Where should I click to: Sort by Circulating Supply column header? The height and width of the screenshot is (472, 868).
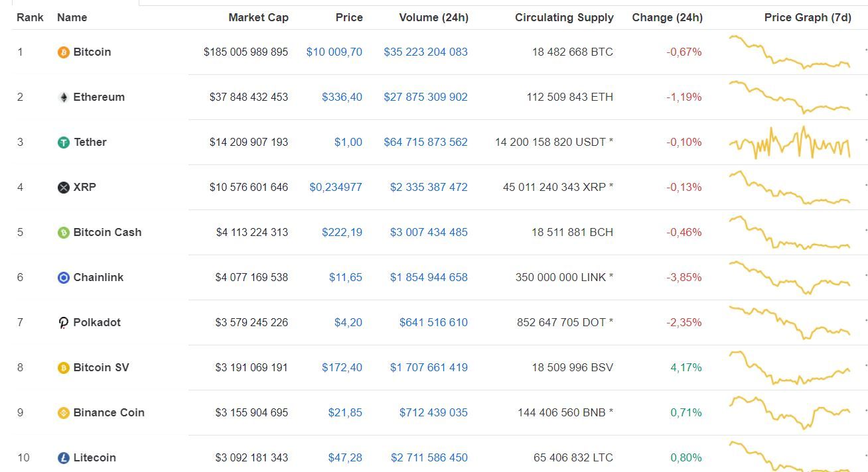[x=564, y=17]
